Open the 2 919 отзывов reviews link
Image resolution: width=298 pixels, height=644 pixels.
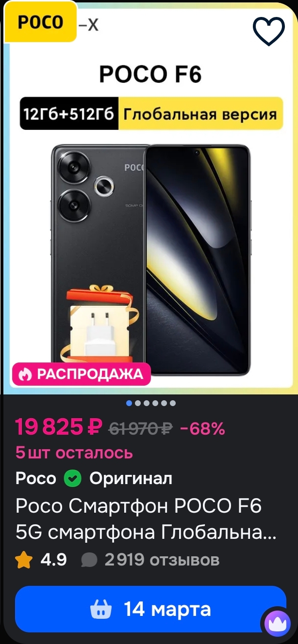click(162, 560)
